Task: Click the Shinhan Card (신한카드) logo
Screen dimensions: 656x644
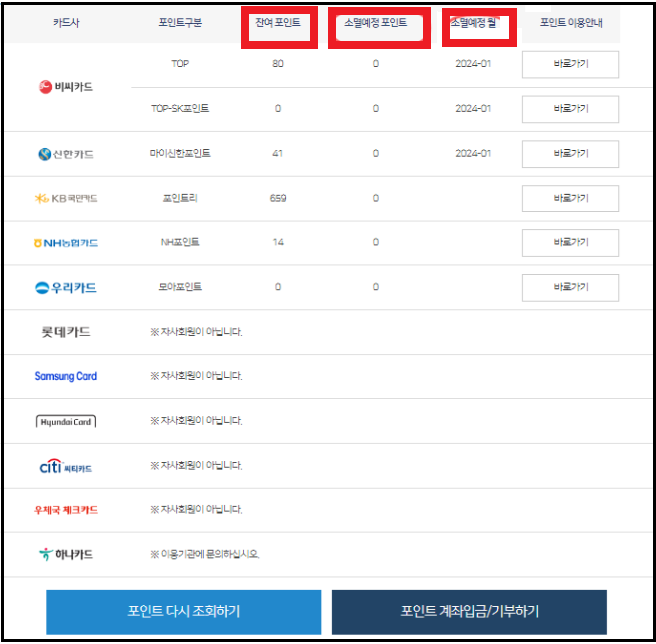Action: [66, 154]
